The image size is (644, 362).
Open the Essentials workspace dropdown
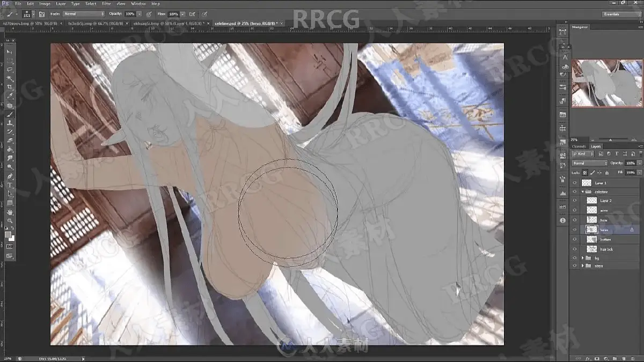pyautogui.click(x=621, y=13)
